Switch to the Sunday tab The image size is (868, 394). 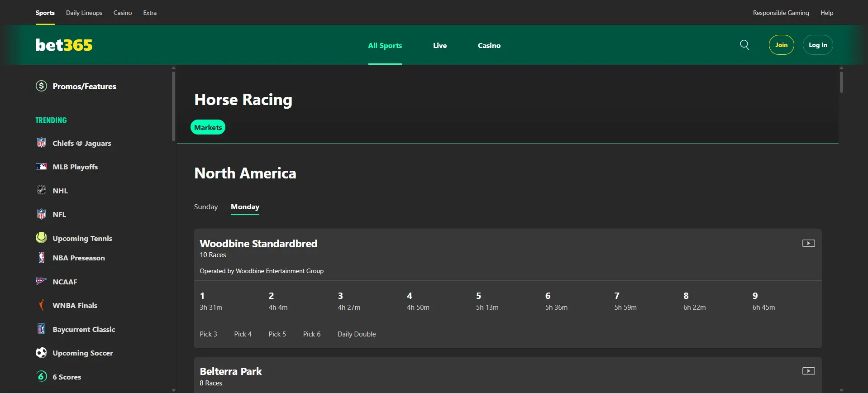[206, 207]
